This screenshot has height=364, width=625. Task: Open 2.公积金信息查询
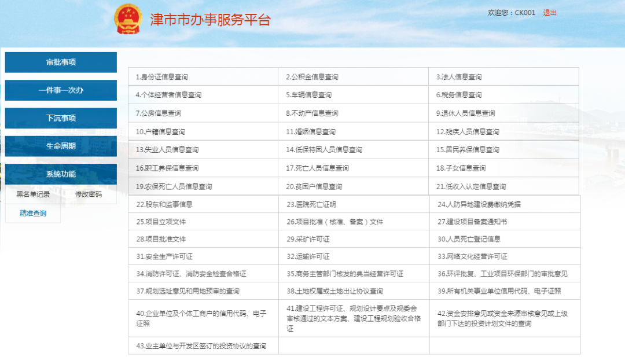[x=312, y=77]
